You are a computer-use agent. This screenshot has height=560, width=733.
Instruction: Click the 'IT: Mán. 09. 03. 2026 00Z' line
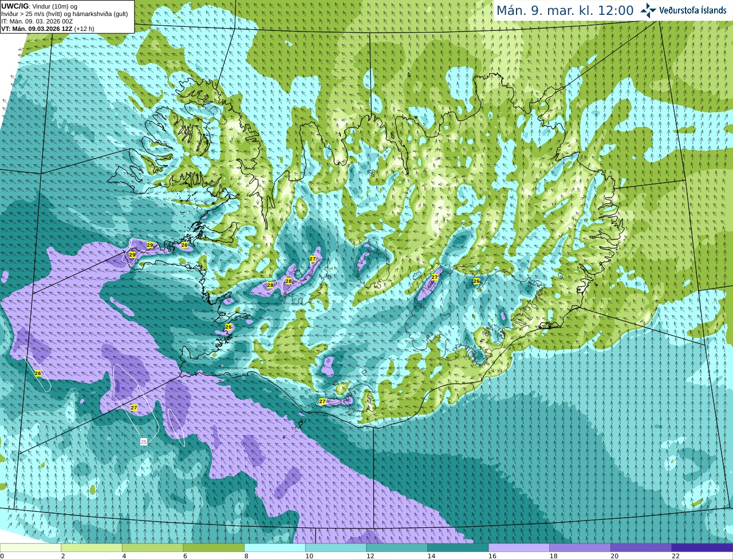coord(37,21)
